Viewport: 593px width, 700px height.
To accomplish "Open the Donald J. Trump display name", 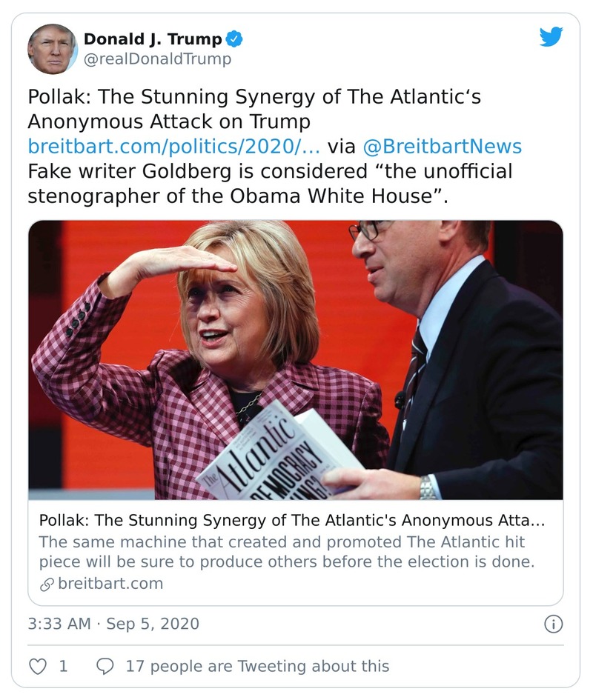I will (153, 39).
